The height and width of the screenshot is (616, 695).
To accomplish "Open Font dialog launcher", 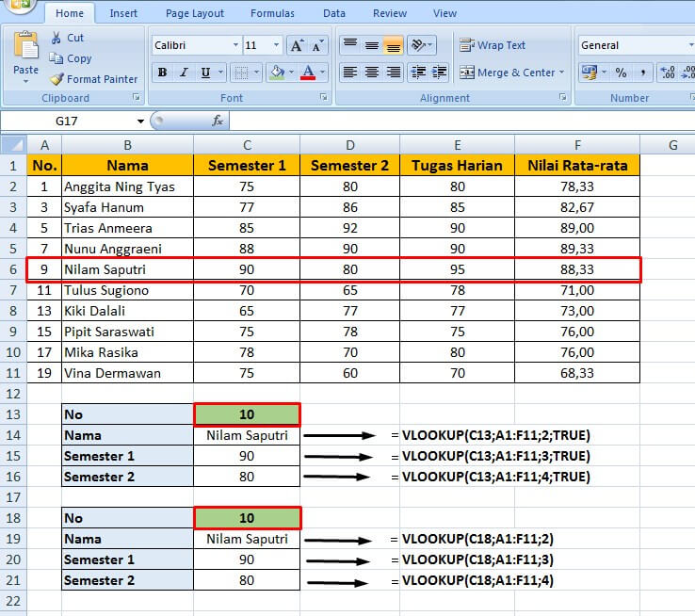I will tap(324, 97).
